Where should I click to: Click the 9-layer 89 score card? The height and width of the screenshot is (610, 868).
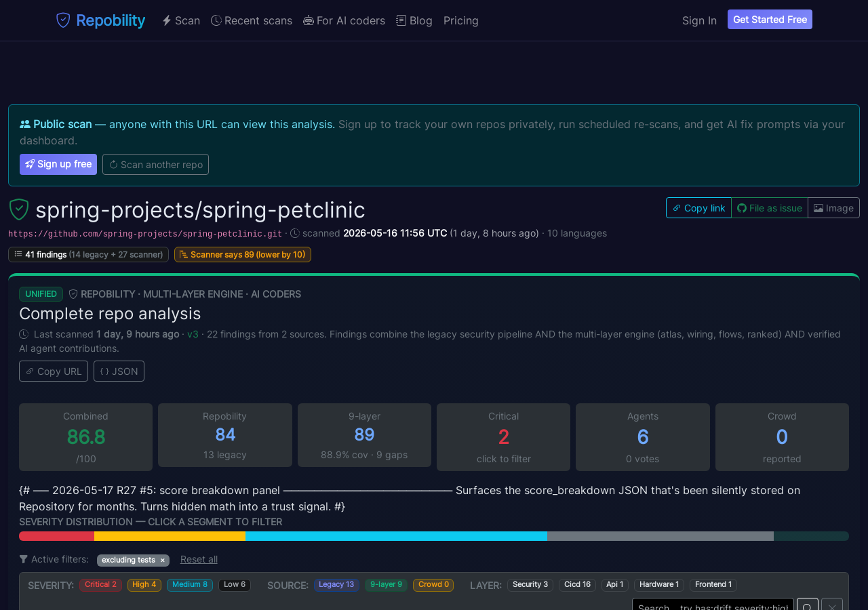pyautogui.click(x=364, y=435)
